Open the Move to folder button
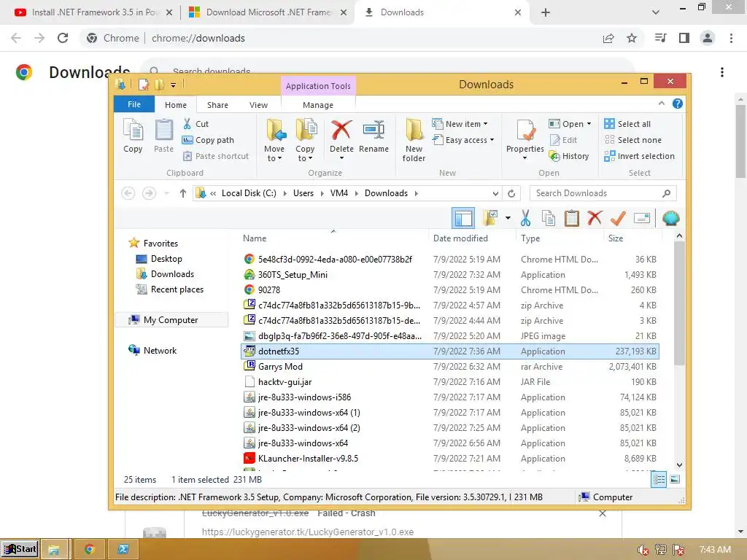 pyautogui.click(x=274, y=140)
